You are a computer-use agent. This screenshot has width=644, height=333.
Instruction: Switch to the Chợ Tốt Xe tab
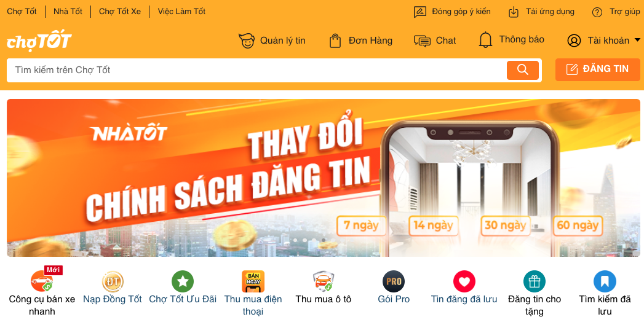pyautogui.click(x=120, y=12)
